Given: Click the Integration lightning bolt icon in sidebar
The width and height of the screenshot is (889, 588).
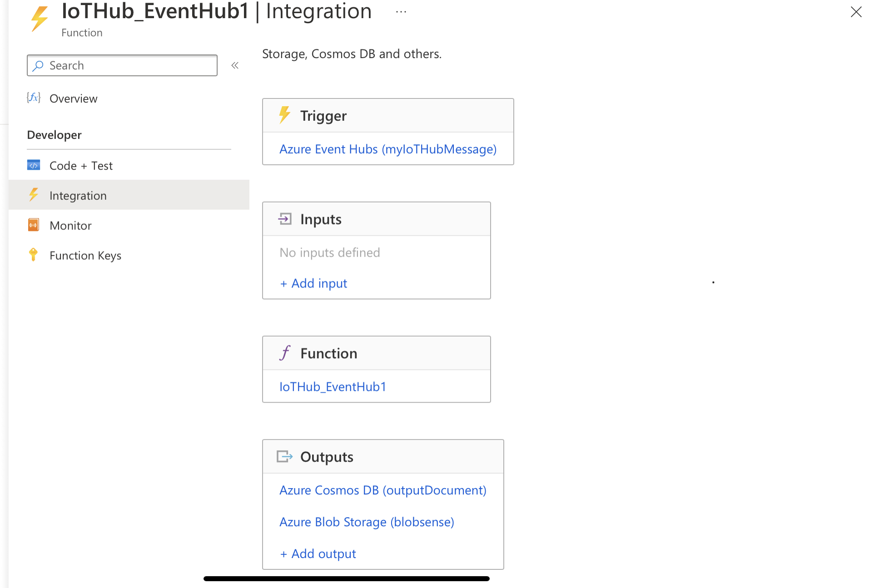Looking at the screenshot, I should [x=34, y=195].
